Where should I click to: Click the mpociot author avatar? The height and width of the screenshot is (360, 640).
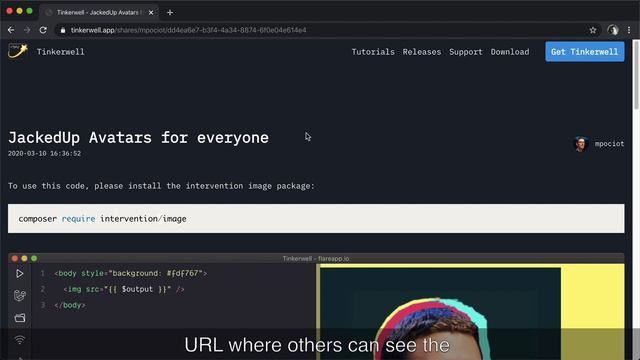click(580, 144)
